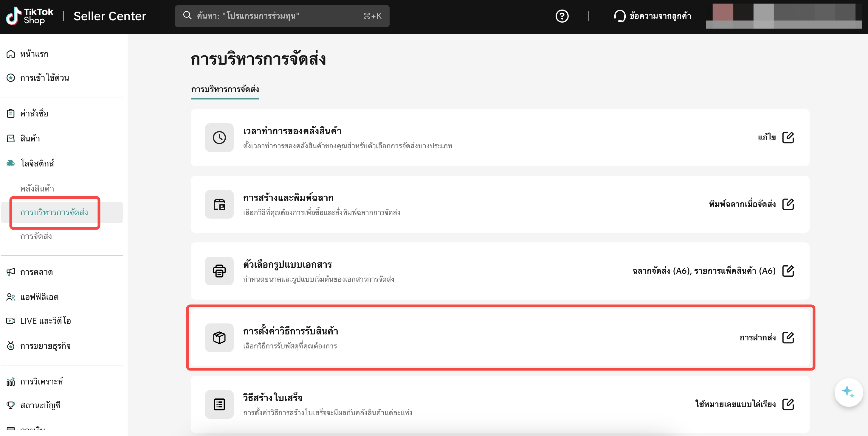Click the edit icon next to ใช้หมายเลขแบบไล่เรียง
This screenshot has width=868, height=436.
788,404
